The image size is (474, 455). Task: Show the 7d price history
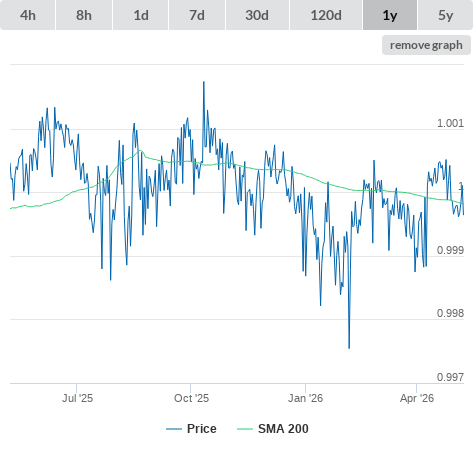click(x=197, y=15)
